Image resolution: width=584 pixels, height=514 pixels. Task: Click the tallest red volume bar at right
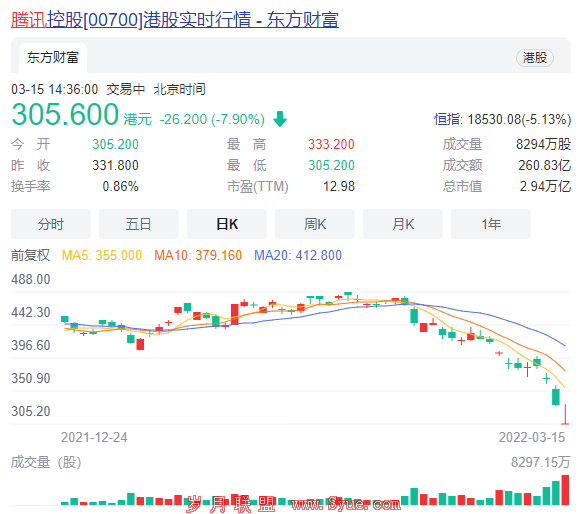pyautogui.click(x=565, y=490)
